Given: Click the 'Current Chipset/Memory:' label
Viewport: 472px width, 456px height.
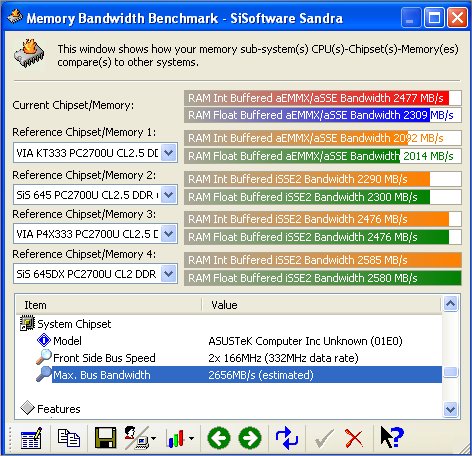Looking at the screenshot, I should point(73,105).
